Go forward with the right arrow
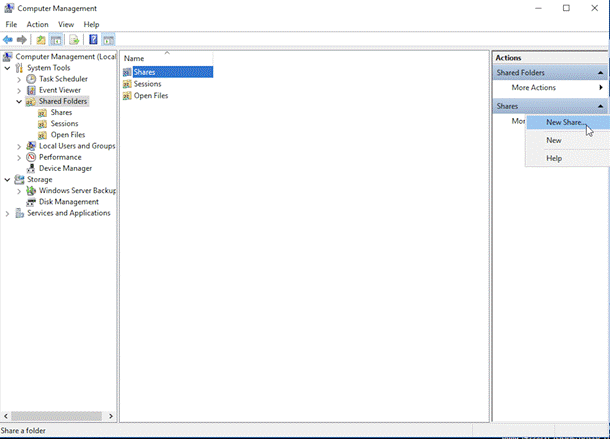The height and width of the screenshot is (439, 610). click(22, 40)
